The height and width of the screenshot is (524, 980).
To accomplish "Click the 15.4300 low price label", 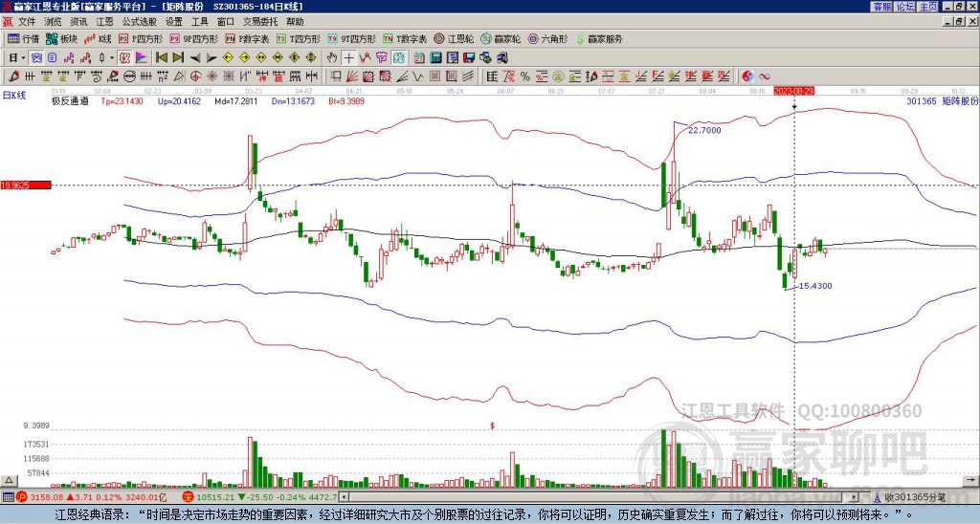I will point(815,286).
